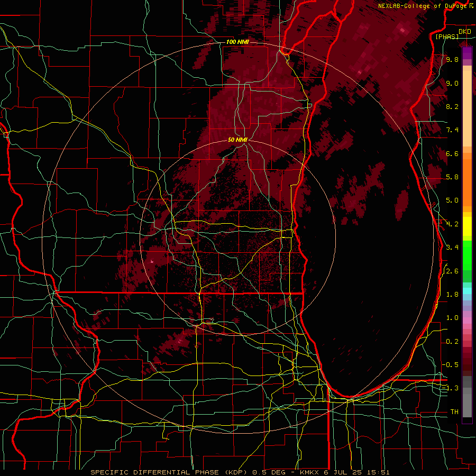Click the 7.4 value on the color scale

coord(452,130)
